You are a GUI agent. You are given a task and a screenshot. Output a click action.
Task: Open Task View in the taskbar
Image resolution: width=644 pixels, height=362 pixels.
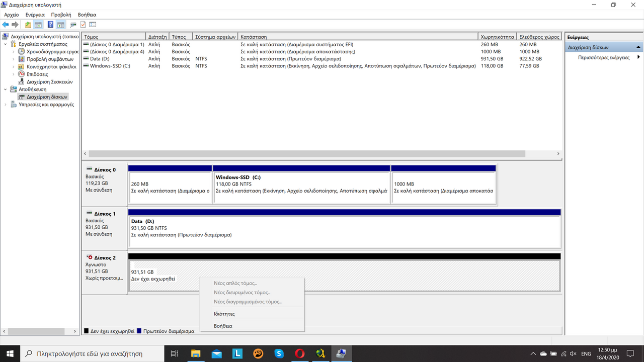coord(175,353)
